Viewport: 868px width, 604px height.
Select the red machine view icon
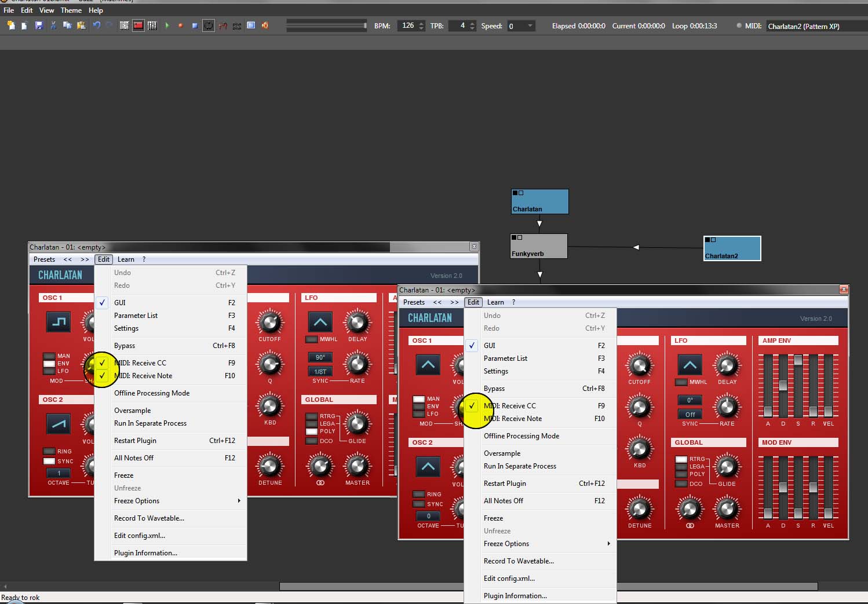pos(138,25)
